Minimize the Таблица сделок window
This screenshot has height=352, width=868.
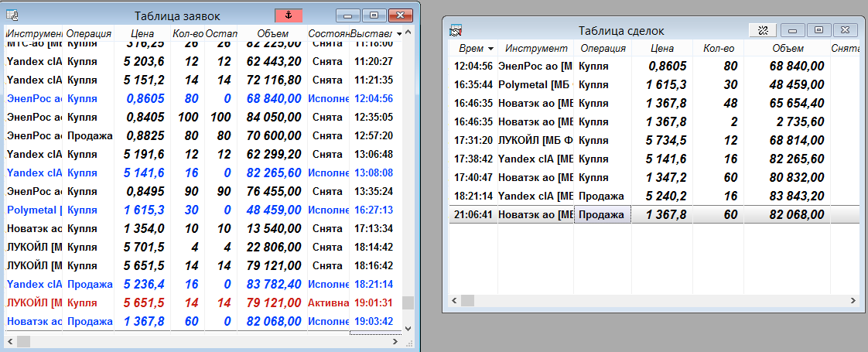[792, 30]
